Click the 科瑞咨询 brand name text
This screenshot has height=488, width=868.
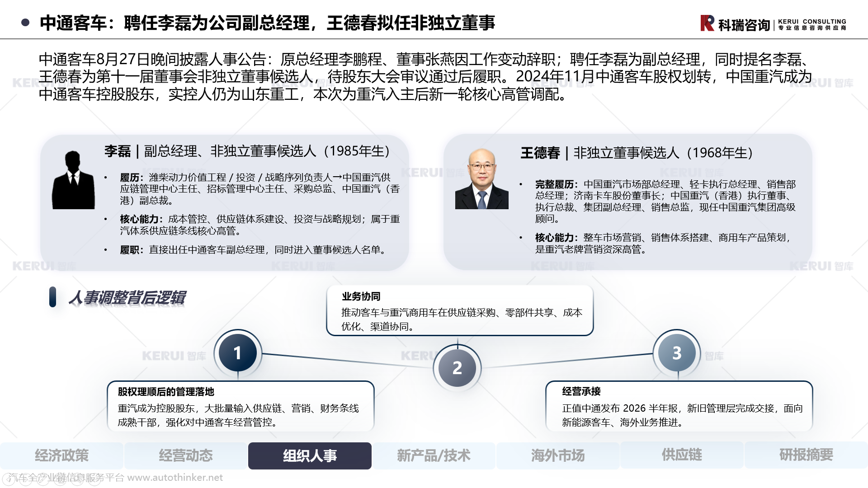pyautogui.click(x=744, y=25)
